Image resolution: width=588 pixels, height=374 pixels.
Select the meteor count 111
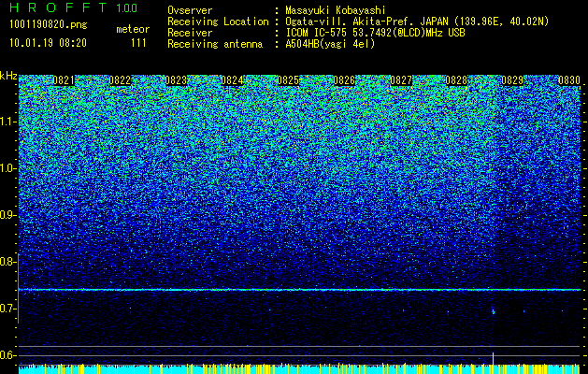pos(138,43)
